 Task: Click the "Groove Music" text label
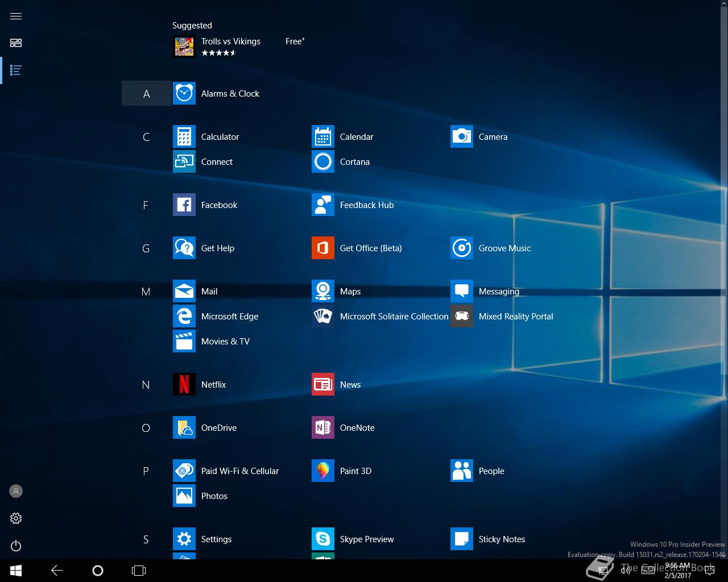pyautogui.click(x=504, y=248)
